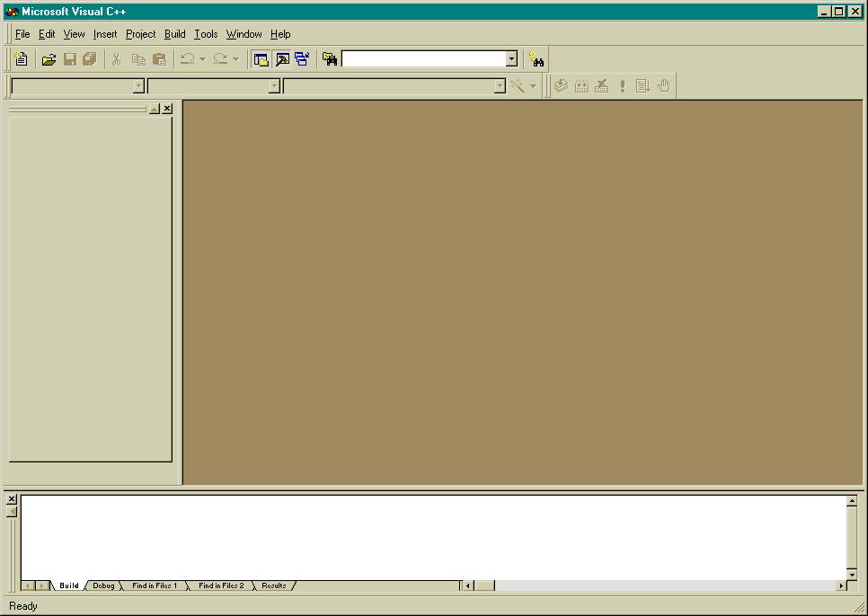
Task: Open the Window List icon
Action: (302, 59)
